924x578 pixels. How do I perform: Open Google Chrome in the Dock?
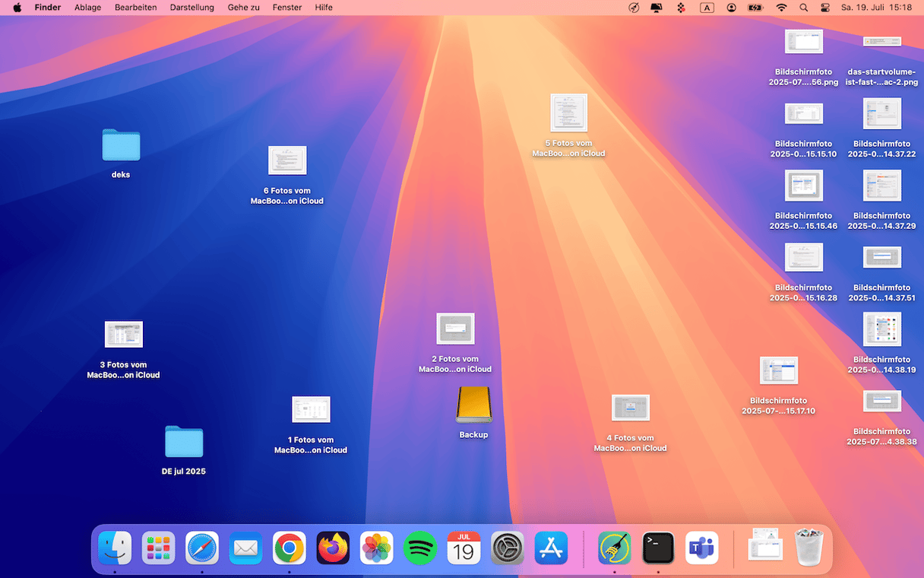(290, 548)
